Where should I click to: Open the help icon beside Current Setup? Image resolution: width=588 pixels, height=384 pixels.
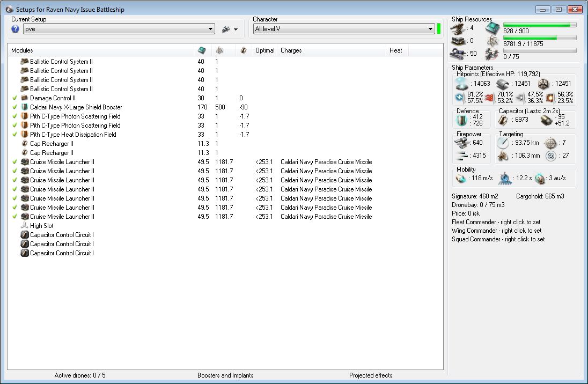click(x=15, y=29)
